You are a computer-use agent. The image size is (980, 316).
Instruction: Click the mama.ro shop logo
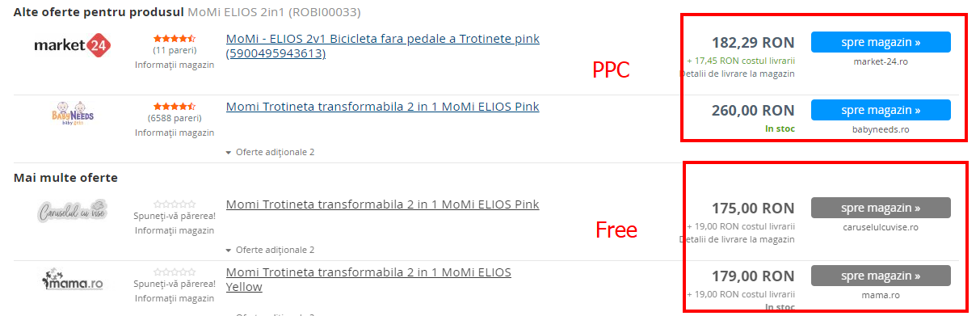pyautogui.click(x=73, y=280)
